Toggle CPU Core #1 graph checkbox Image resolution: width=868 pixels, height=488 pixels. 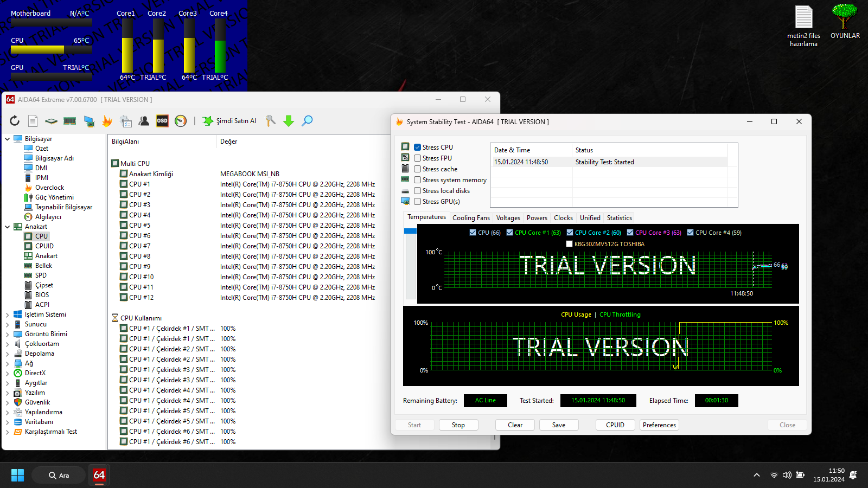coord(509,233)
